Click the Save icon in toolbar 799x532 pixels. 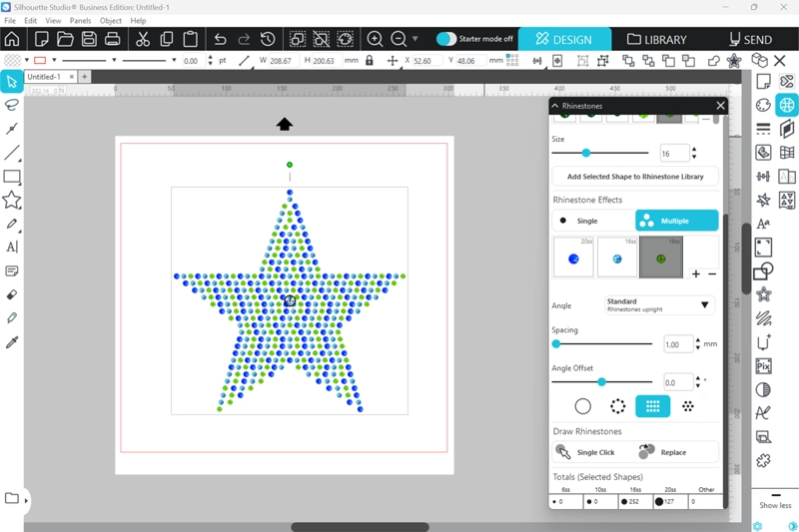click(89, 39)
